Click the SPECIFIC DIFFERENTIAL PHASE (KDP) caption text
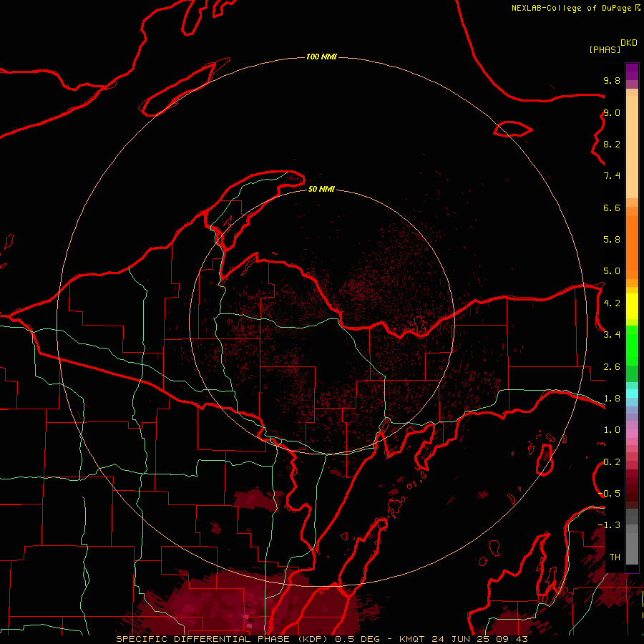Image resolution: width=644 pixels, height=644 pixels. [x=223, y=639]
